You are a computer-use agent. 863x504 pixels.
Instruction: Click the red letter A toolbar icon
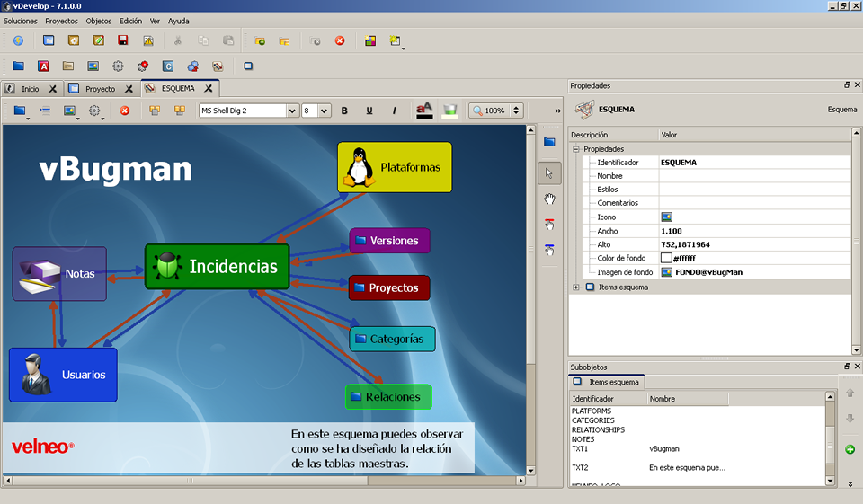[43, 66]
